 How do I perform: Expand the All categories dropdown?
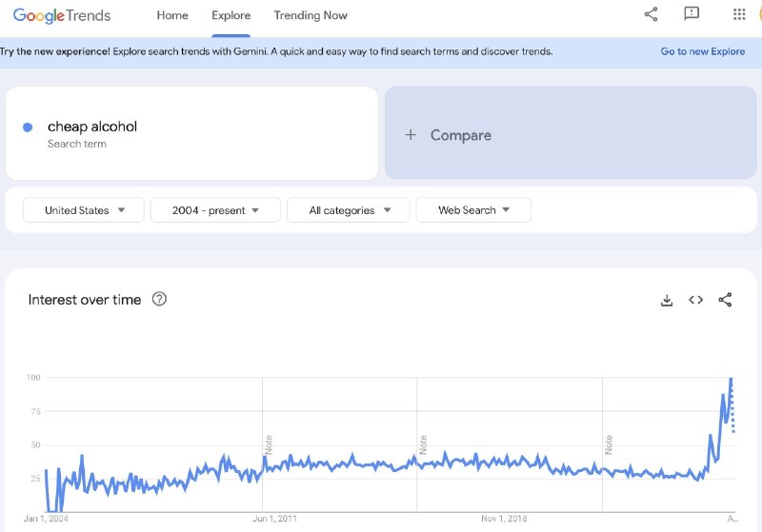pyautogui.click(x=348, y=210)
